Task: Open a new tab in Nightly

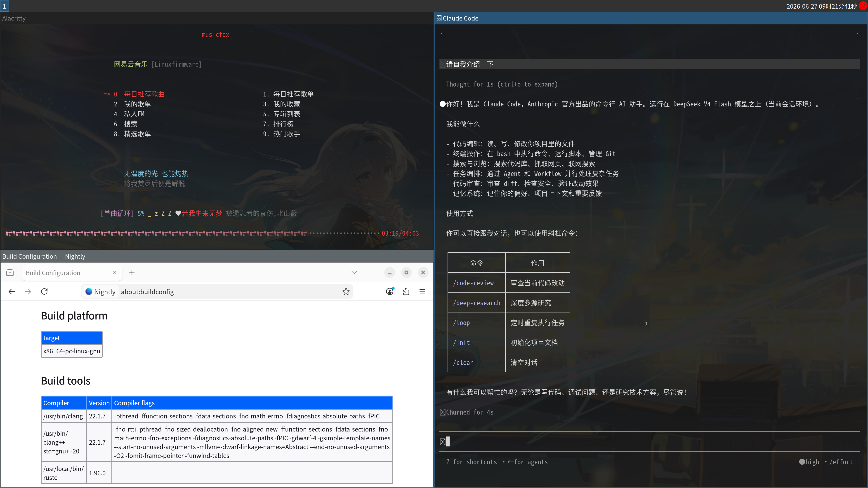Action: pyautogui.click(x=132, y=273)
